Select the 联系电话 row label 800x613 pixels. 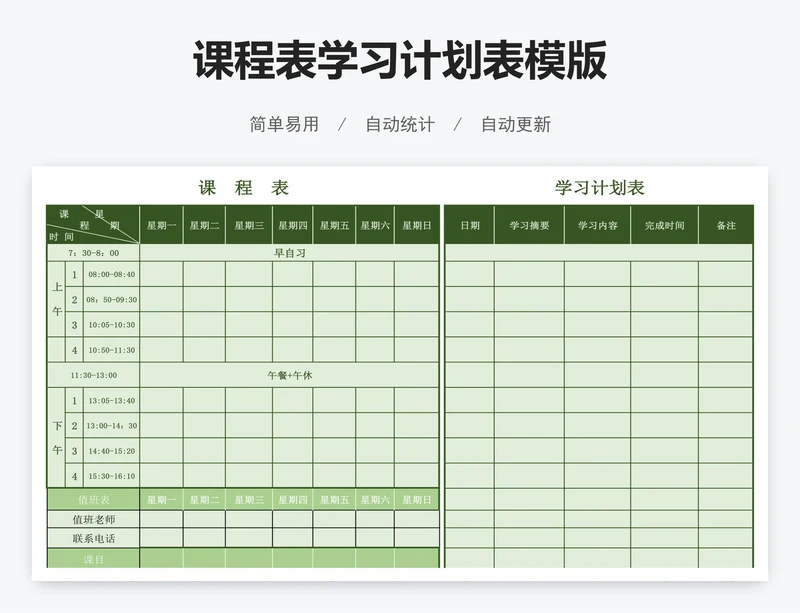(x=93, y=538)
